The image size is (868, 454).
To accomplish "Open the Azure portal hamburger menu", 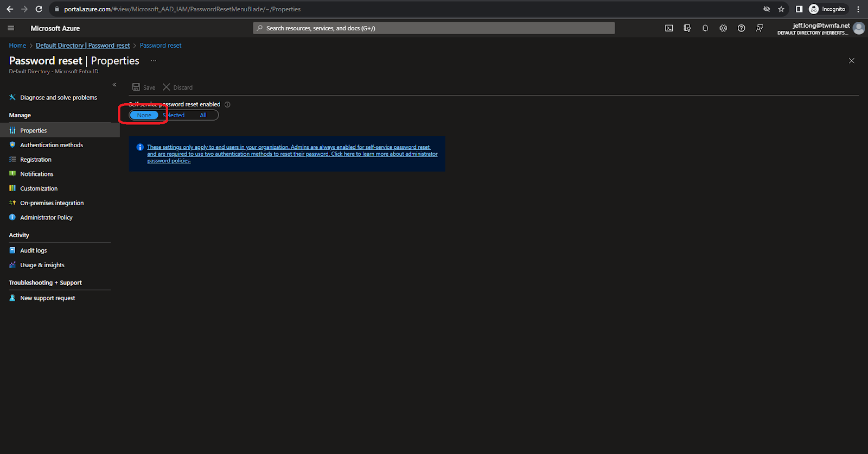I will coord(11,28).
